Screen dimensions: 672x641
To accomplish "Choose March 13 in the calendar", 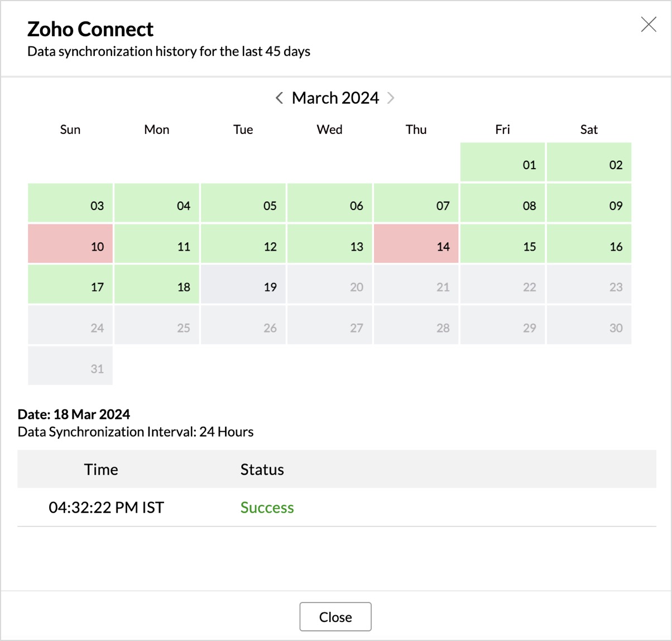I will tap(330, 244).
